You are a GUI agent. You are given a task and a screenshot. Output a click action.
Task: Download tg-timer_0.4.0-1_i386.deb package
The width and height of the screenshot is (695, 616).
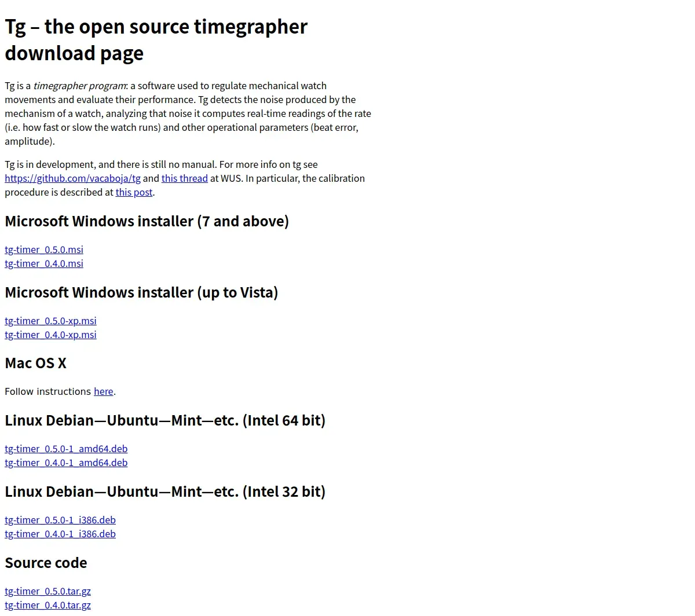(60, 534)
